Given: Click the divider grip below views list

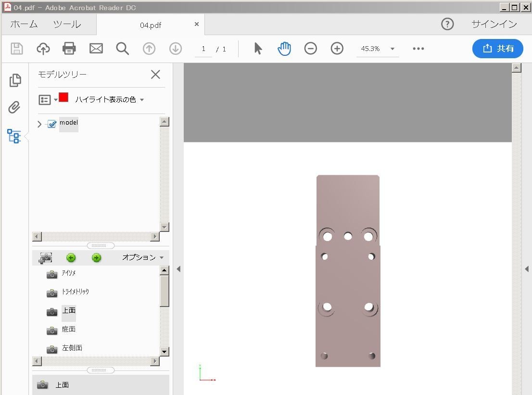Looking at the screenshot, I should [x=101, y=370].
